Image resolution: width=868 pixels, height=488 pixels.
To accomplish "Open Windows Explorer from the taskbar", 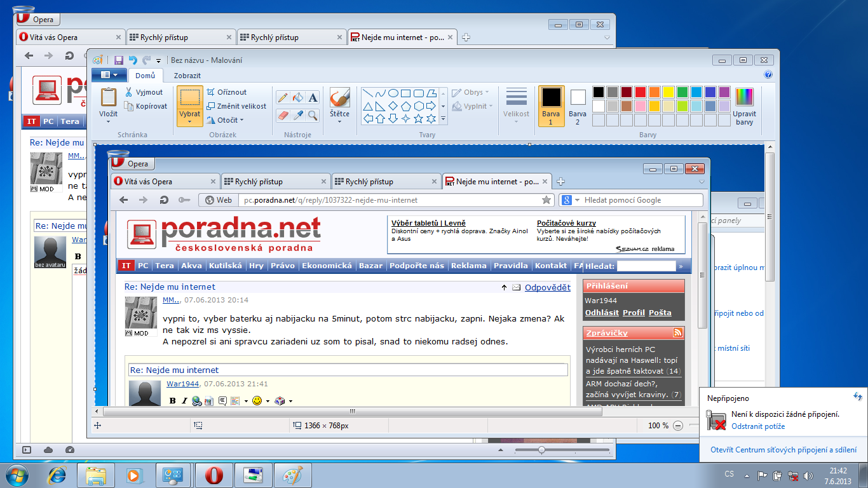I will pos(96,475).
